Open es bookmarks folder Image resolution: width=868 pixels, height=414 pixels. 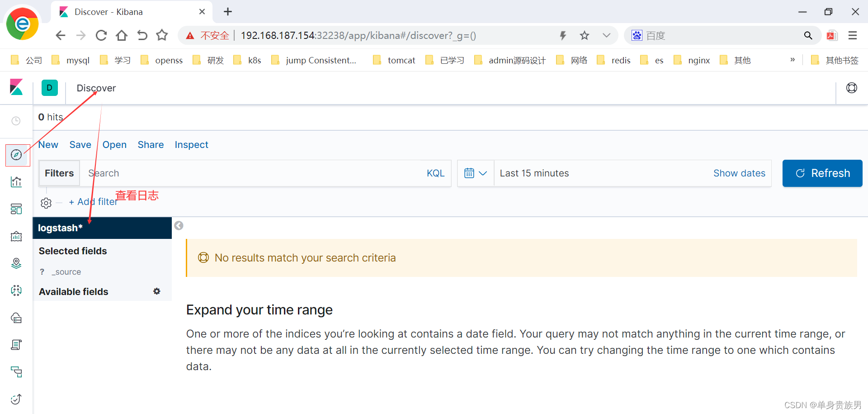[x=652, y=60]
